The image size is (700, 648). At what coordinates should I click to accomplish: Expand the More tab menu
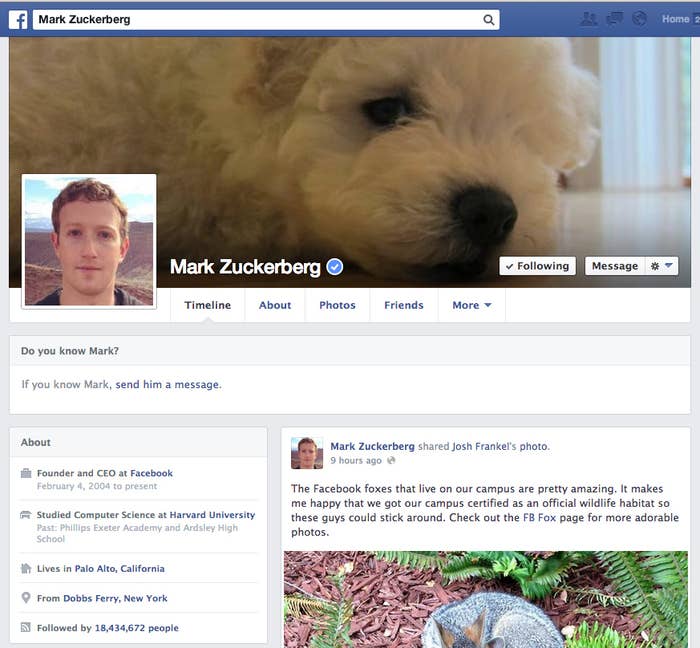click(x=471, y=305)
